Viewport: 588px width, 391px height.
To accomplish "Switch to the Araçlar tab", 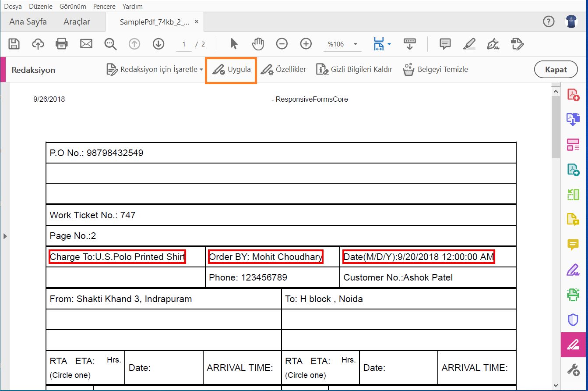I will click(x=77, y=21).
